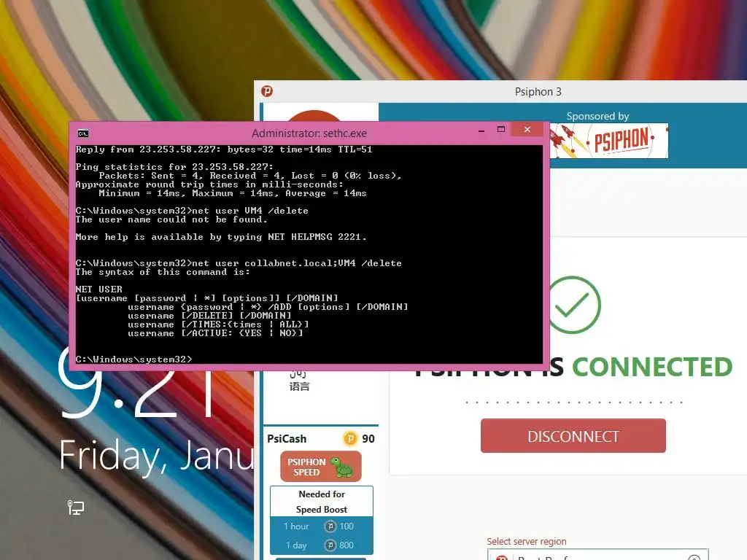Click the DISCONNECT button in Psiphon
The width and height of the screenshot is (747, 560).
[x=573, y=436]
